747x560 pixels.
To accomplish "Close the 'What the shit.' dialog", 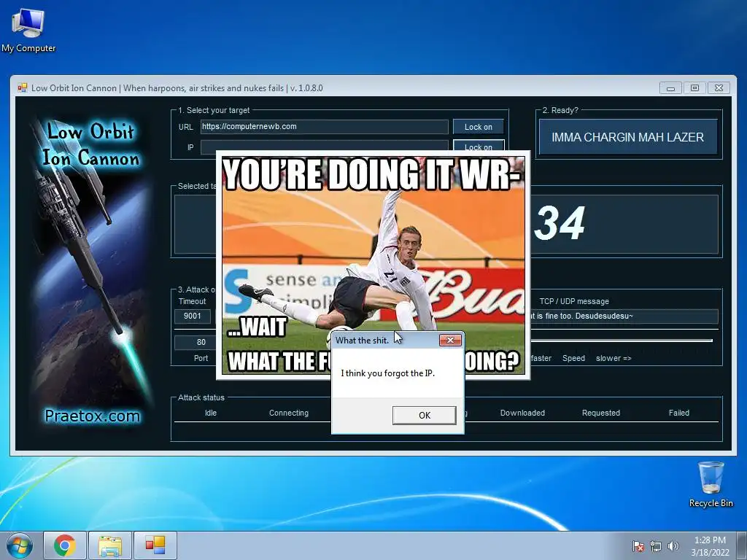I will (449, 340).
